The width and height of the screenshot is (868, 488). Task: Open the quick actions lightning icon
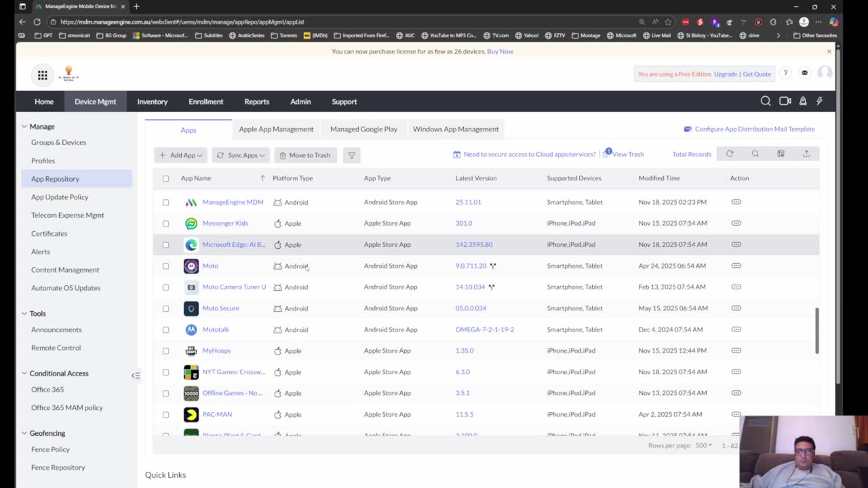point(820,102)
